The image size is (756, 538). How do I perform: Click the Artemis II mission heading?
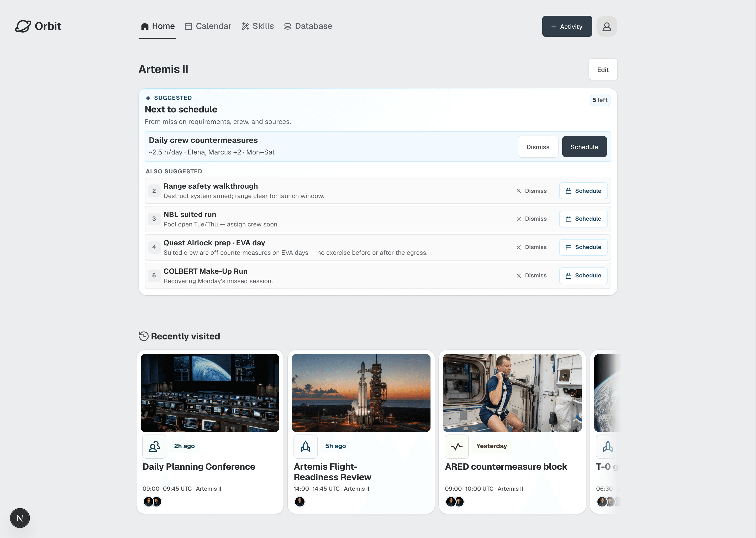click(163, 70)
